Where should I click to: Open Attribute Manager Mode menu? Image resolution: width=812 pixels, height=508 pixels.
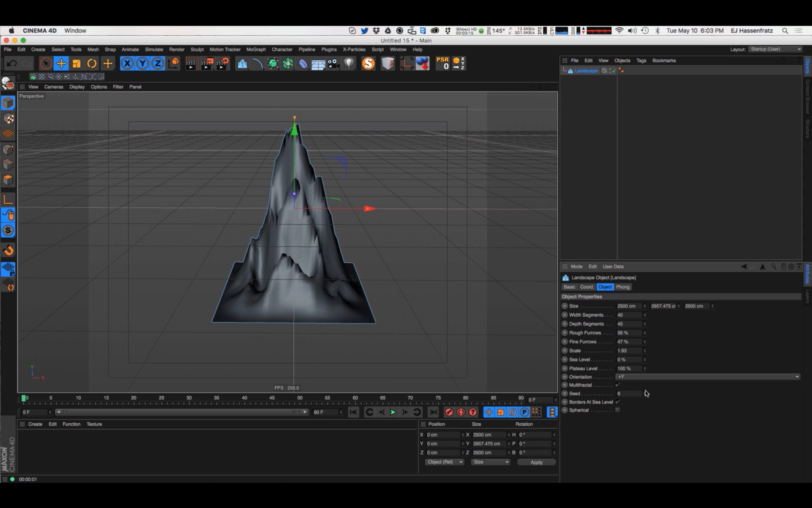point(576,266)
